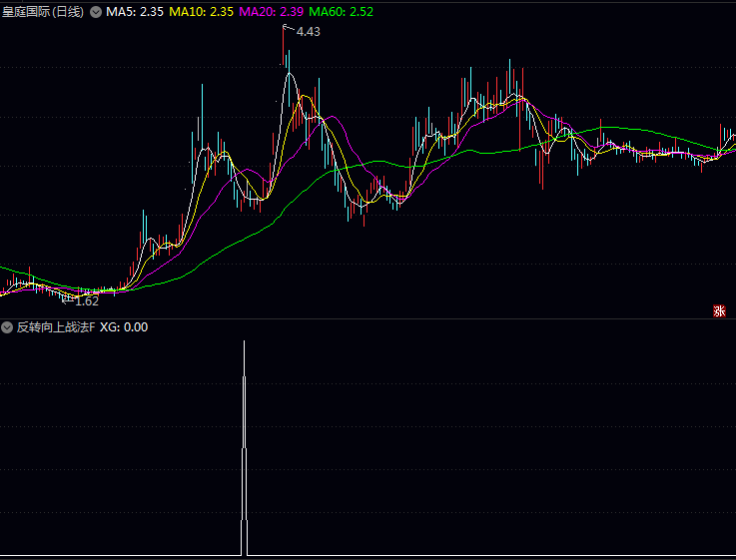The height and width of the screenshot is (560, 736).
Task: Click the base of the XG signal spike
Action: 244,551
